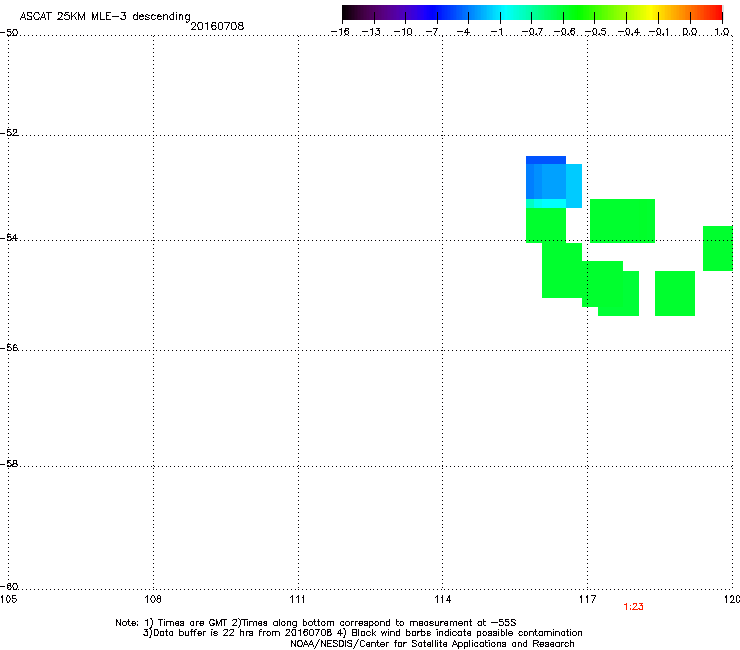
Task: Click the -10 color bar label
Action: (x=403, y=32)
